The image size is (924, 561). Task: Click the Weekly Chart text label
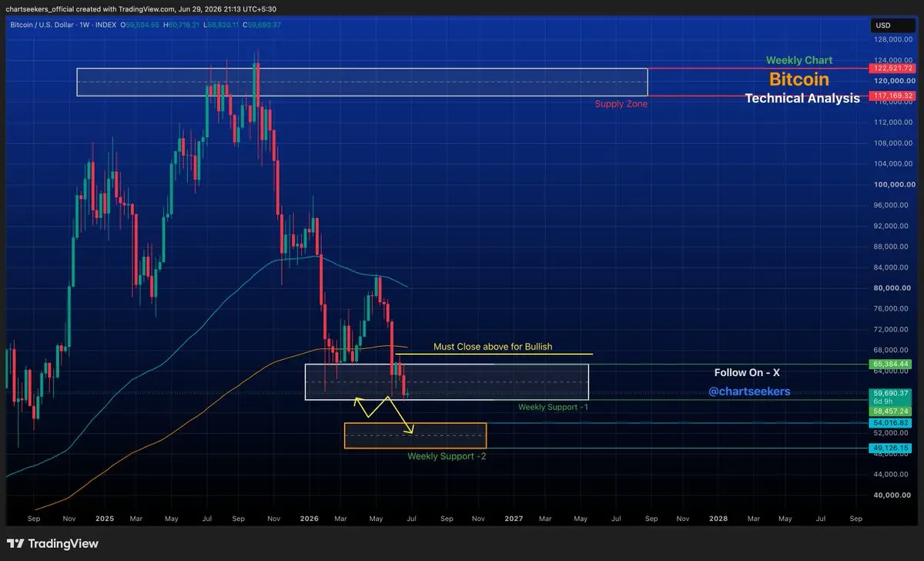tap(799, 60)
